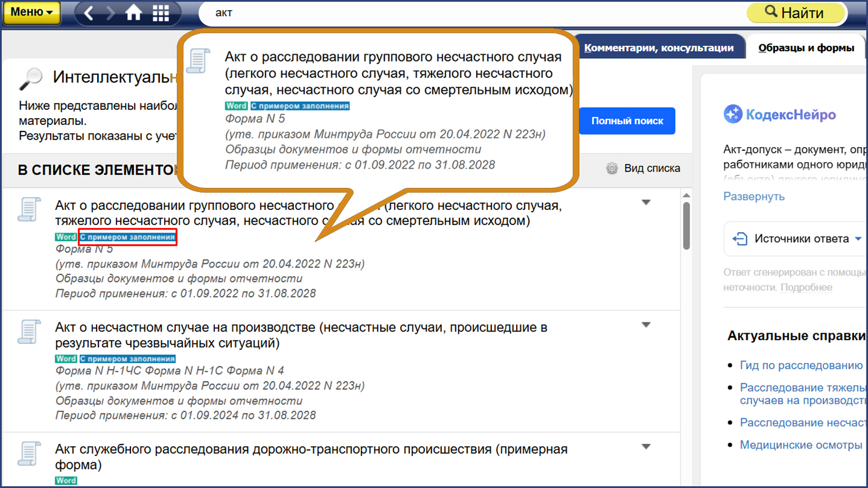This screenshot has height=488, width=868.
Task: Click document icon of Акт о несчастном случае
Action: coord(29,332)
